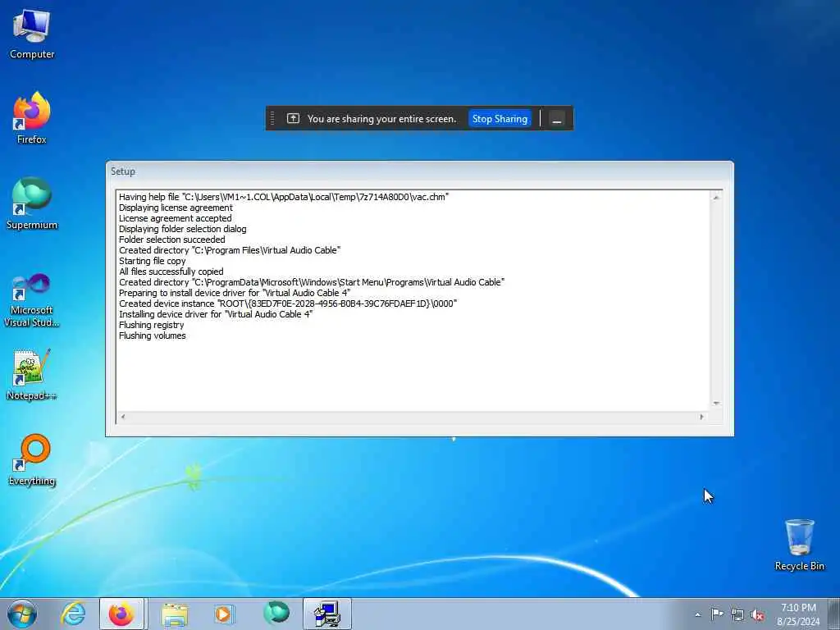Viewport: 840px width, 630px height.
Task: Open the clock showing 7:10 PM
Action: coord(798,614)
